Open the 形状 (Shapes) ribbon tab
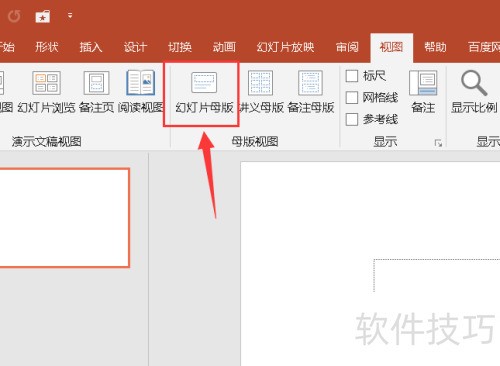This screenshot has width=500, height=366. 47,47
